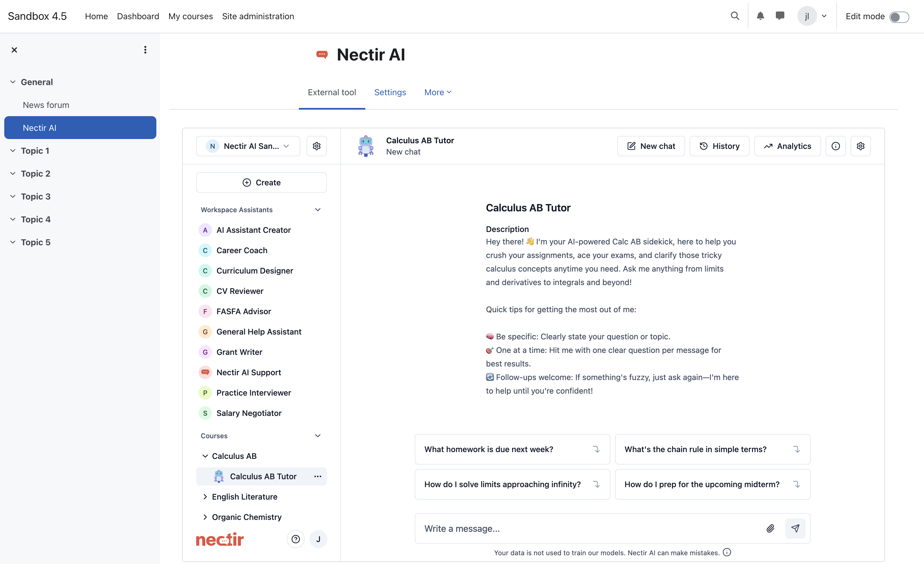Click the nectir logo

pyautogui.click(x=220, y=539)
